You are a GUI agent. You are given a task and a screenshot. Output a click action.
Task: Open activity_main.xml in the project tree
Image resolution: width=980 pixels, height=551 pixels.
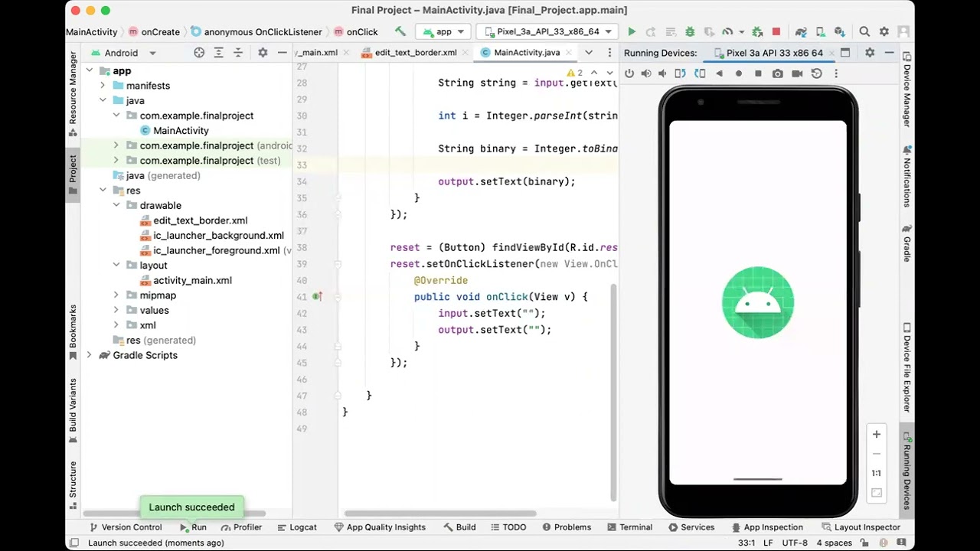click(192, 280)
